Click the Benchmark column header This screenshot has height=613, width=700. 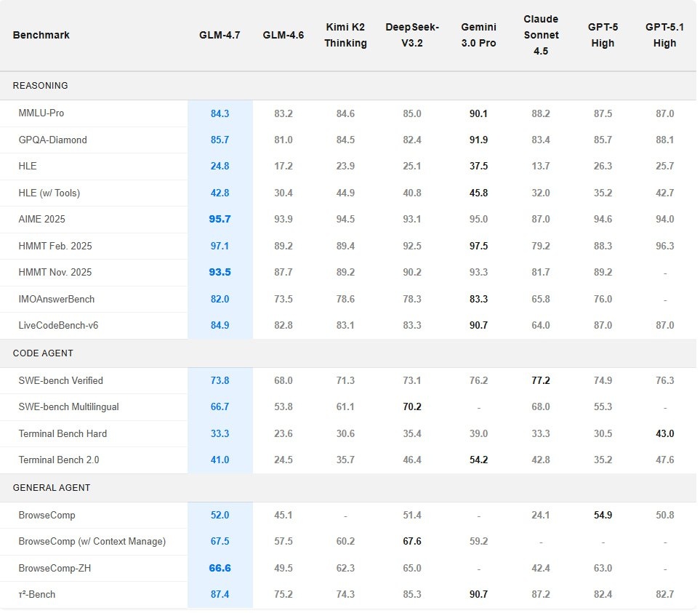41,35
